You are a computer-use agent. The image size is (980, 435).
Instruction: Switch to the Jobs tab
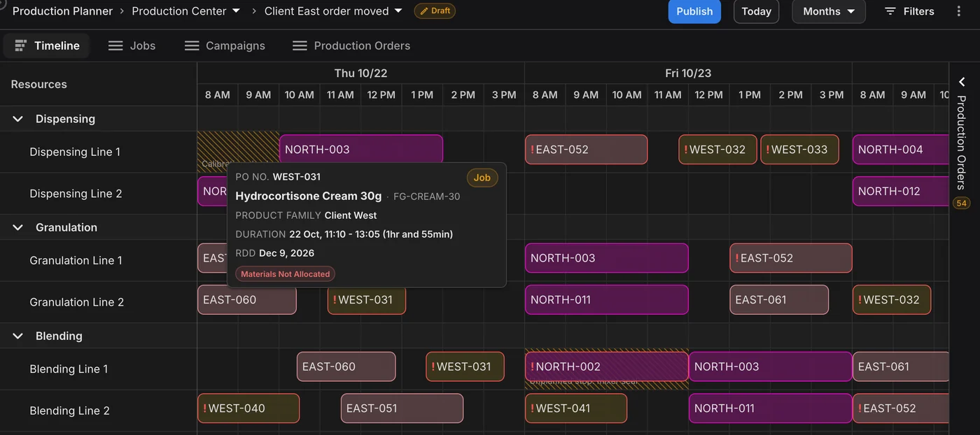click(132, 45)
